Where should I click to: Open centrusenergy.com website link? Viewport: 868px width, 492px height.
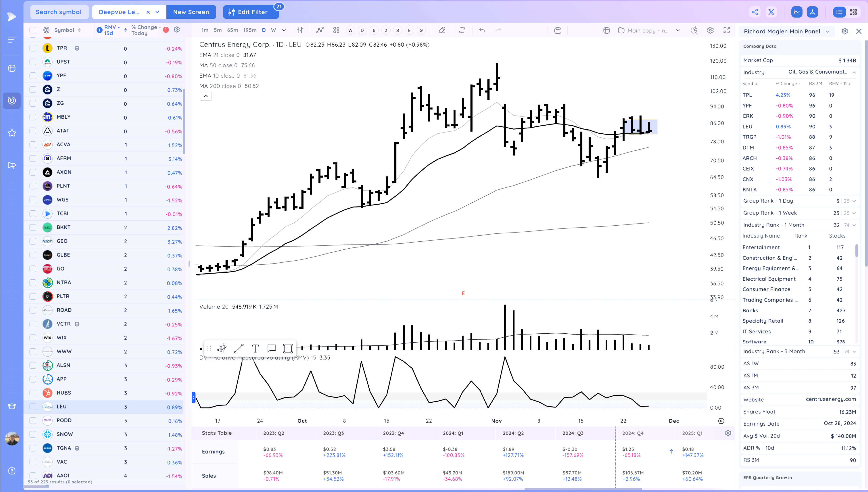[830, 399]
